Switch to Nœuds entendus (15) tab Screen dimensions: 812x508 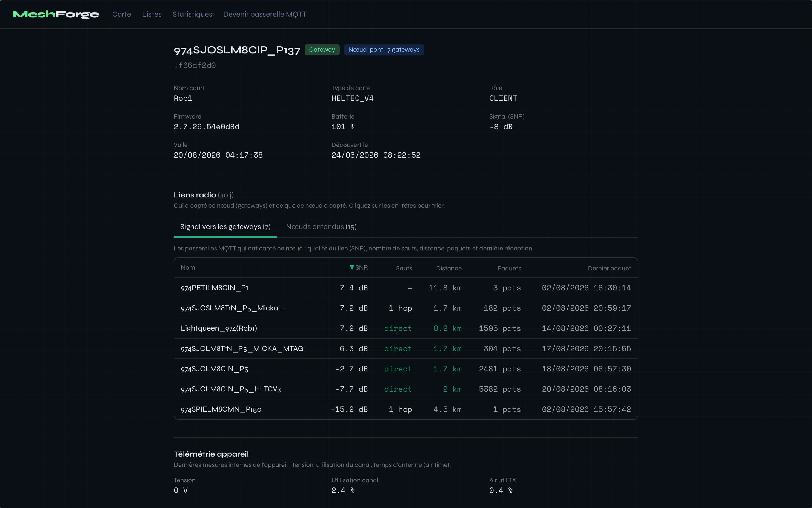321,227
